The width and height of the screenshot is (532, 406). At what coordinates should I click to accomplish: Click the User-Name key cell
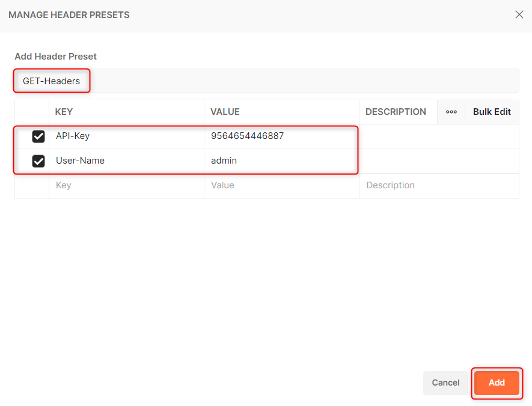coord(81,161)
